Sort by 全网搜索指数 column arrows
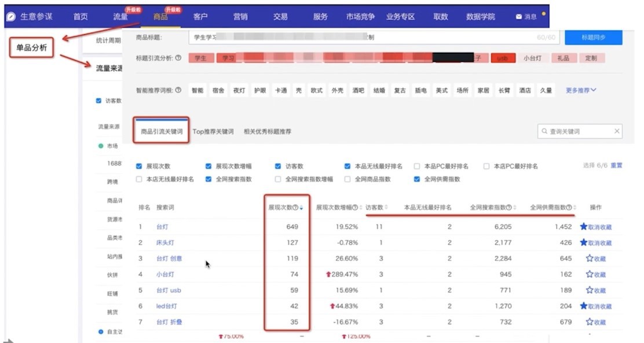The image size is (644, 343). coord(515,208)
